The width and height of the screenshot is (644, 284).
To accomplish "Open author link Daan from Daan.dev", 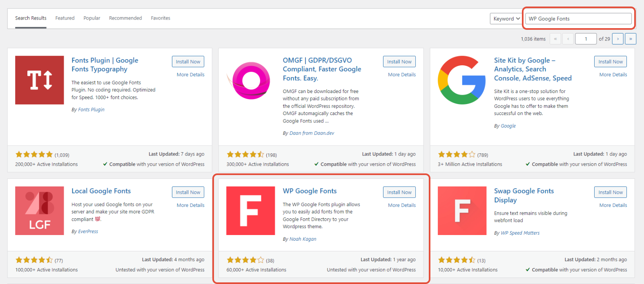I will (x=312, y=133).
